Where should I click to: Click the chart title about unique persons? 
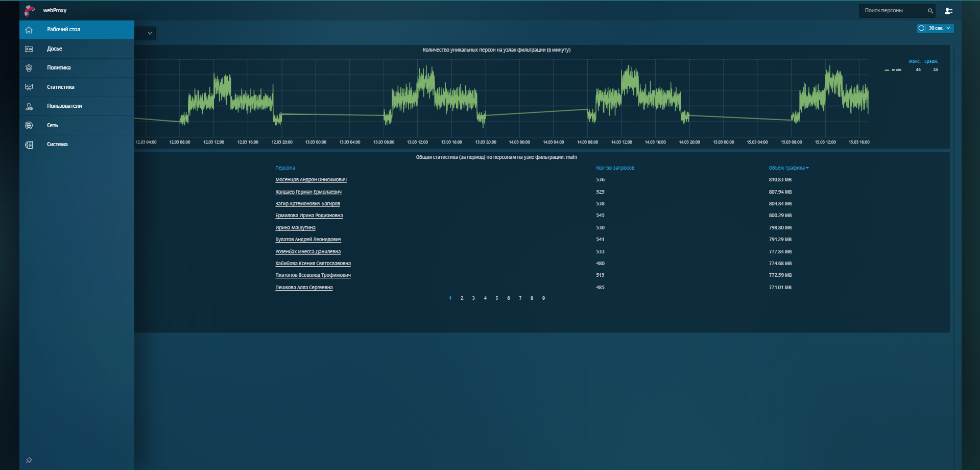[x=496, y=50]
